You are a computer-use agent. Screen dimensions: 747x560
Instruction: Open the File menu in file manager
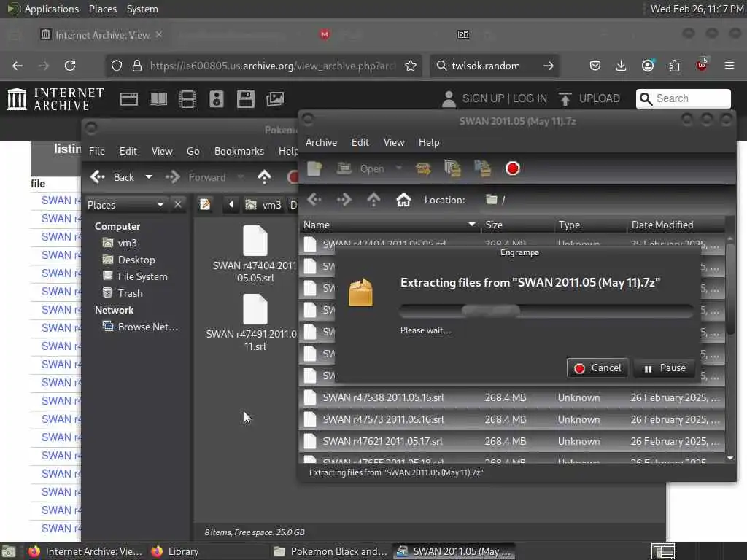coord(97,151)
